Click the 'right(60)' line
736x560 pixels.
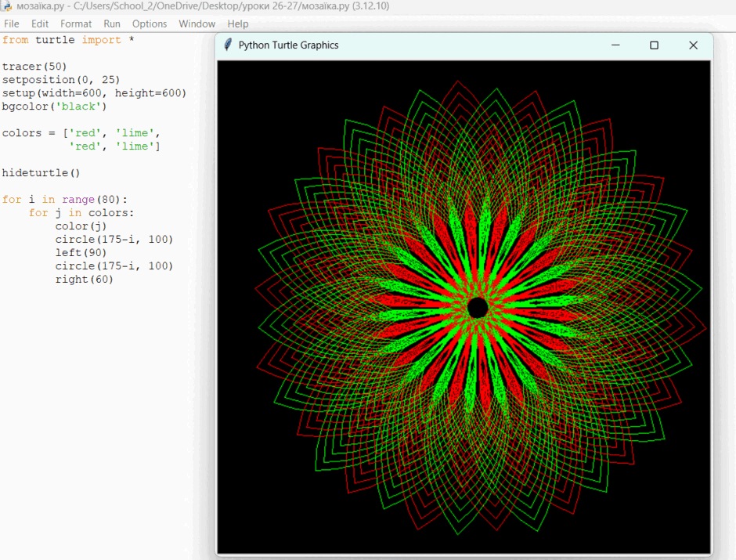click(x=84, y=280)
